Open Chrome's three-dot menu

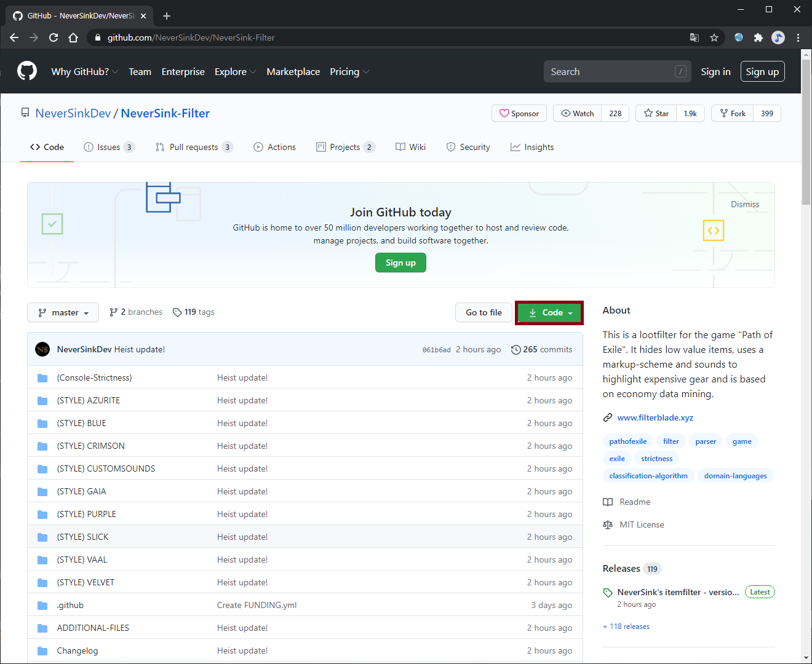coord(798,38)
